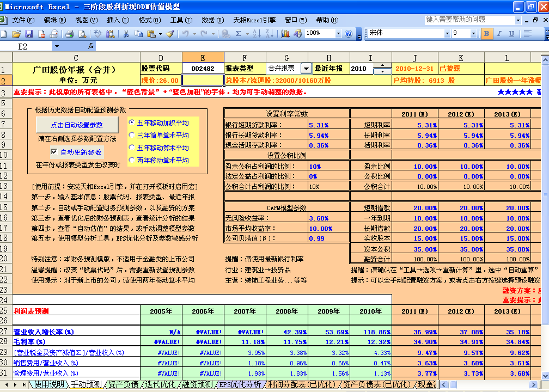Image resolution: width=549 pixels, height=392 pixels.
Task: Click the horizontal scrollbar right arrow
Action: coord(534,384)
